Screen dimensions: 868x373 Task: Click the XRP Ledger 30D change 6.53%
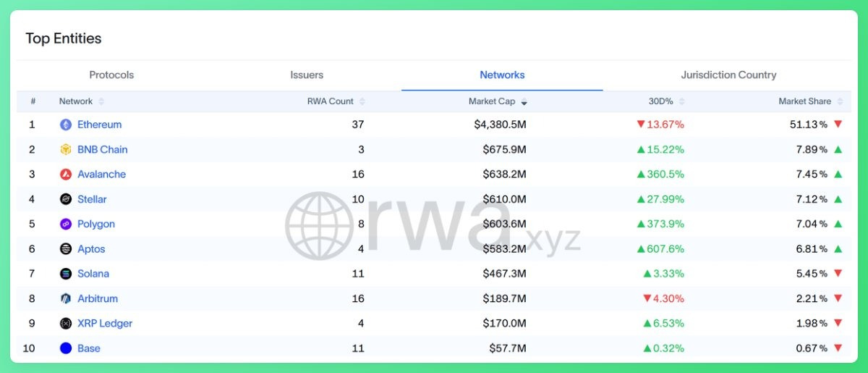pos(664,323)
